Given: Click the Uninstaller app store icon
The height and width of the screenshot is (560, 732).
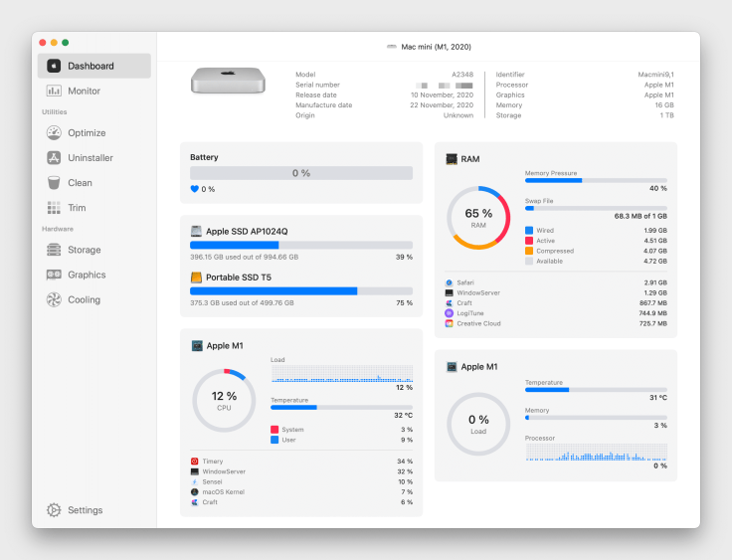Looking at the screenshot, I should pyautogui.click(x=54, y=158).
